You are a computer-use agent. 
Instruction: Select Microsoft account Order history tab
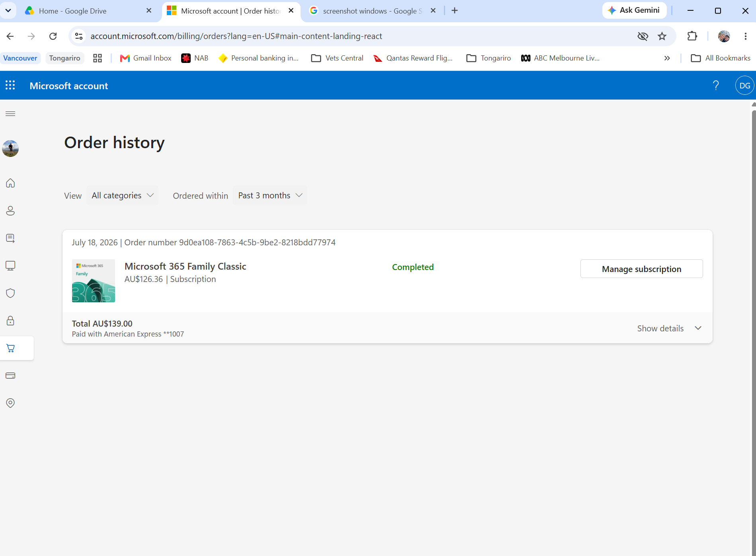coord(230,11)
